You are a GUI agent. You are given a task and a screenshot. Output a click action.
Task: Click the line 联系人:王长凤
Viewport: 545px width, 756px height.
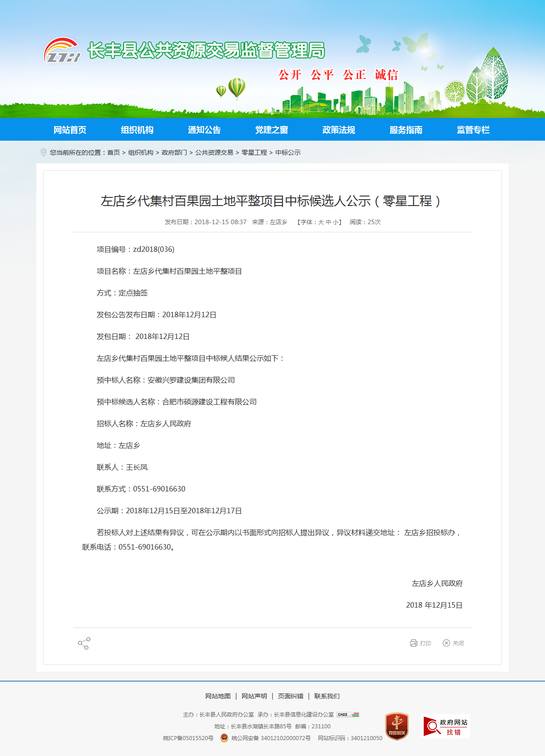[x=122, y=467]
